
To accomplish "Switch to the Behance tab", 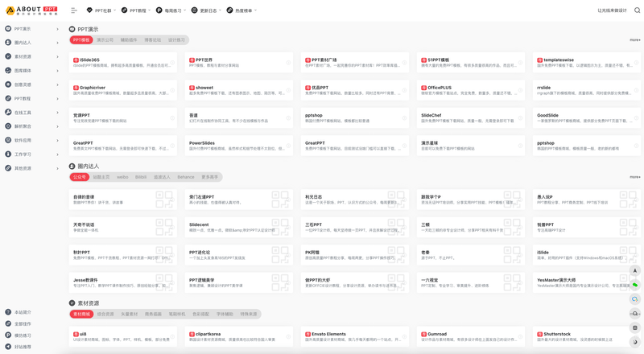I will [x=186, y=177].
